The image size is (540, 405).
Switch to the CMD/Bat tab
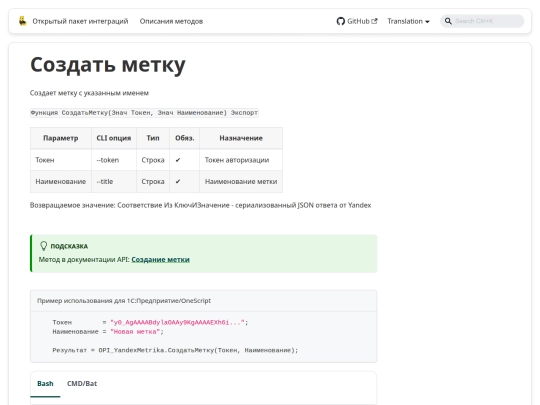(82, 384)
